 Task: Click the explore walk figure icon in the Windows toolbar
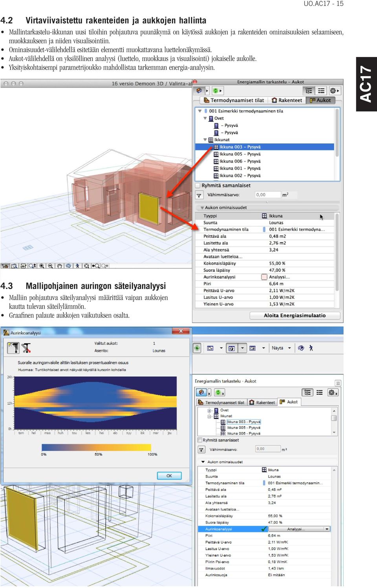point(311,348)
